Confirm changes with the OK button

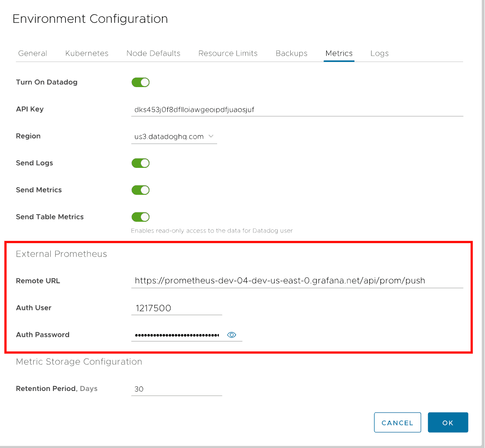[448, 422]
